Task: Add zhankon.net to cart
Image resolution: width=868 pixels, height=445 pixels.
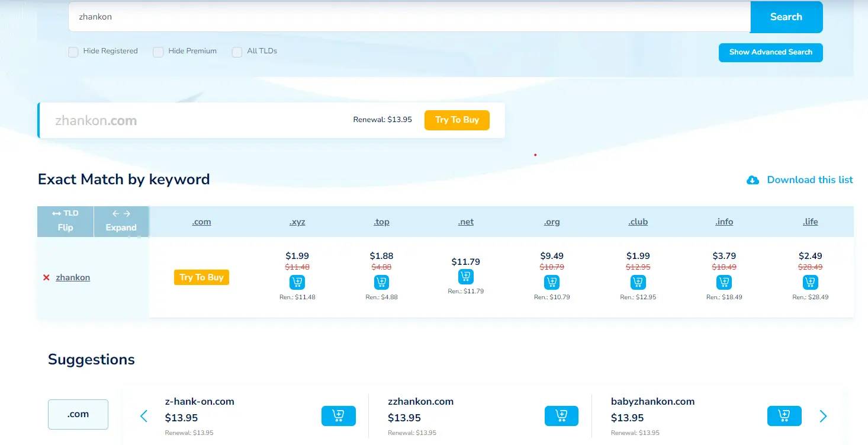Action: pyautogui.click(x=465, y=277)
